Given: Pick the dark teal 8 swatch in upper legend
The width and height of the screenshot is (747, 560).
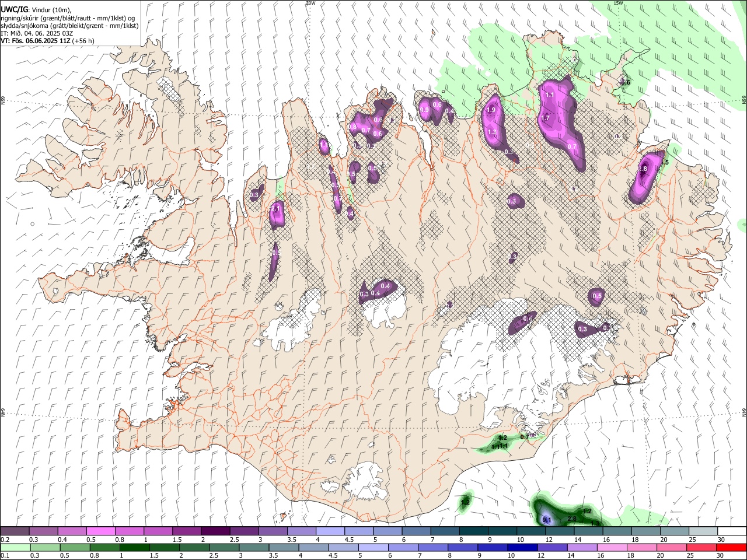Looking at the screenshot, I should (x=473, y=531).
